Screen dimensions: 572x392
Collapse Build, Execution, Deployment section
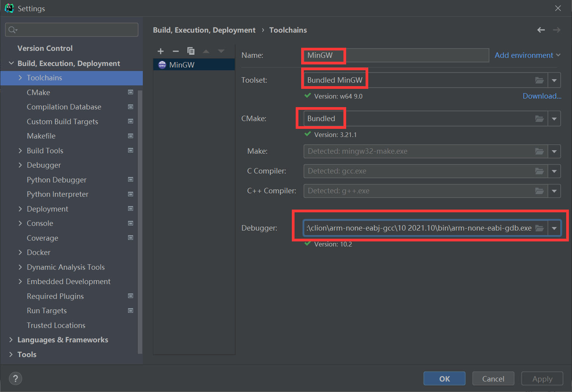(11, 63)
